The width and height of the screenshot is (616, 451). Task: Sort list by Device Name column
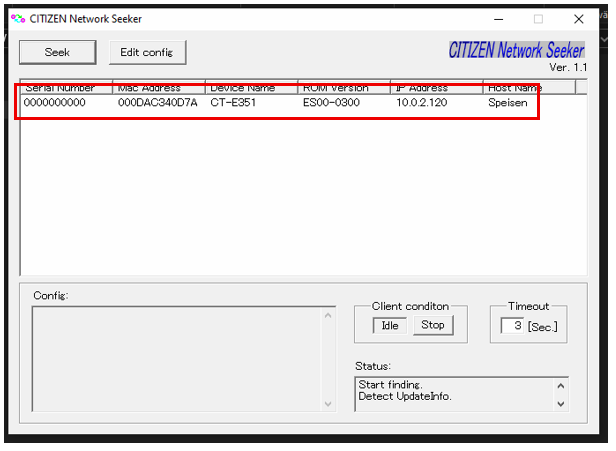(x=251, y=87)
